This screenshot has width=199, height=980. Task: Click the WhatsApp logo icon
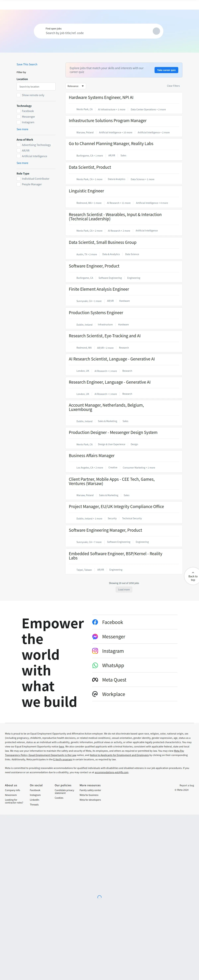(95, 665)
